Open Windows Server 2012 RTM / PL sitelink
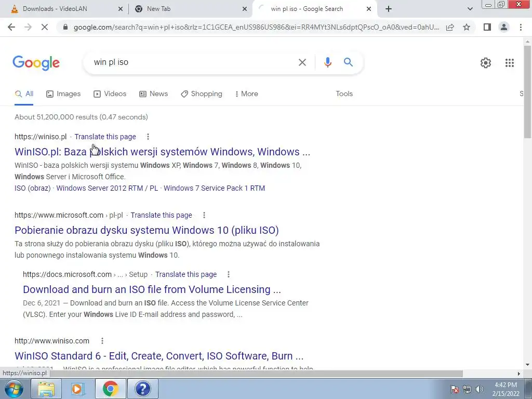The height and width of the screenshot is (399, 532). coord(107,188)
